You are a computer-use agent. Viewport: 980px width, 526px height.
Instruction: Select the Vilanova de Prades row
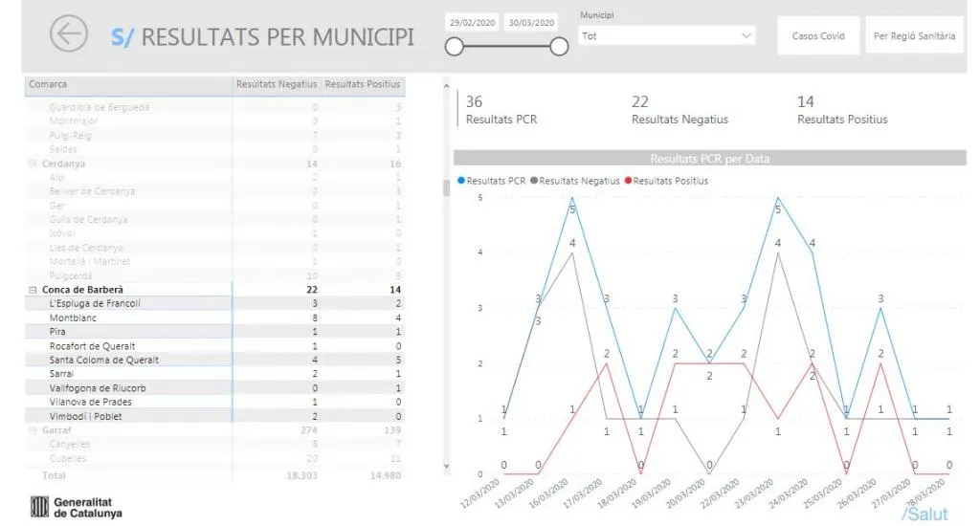[215, 402]
